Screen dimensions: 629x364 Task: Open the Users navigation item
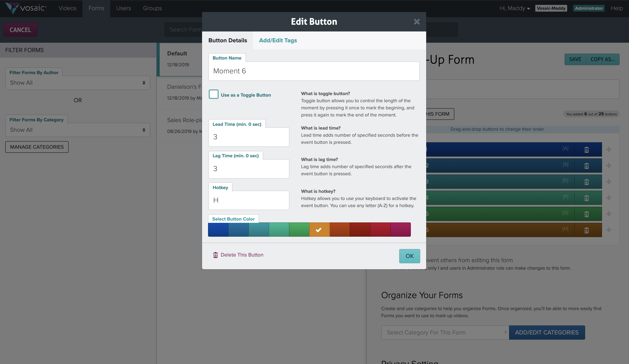[124, 8]
